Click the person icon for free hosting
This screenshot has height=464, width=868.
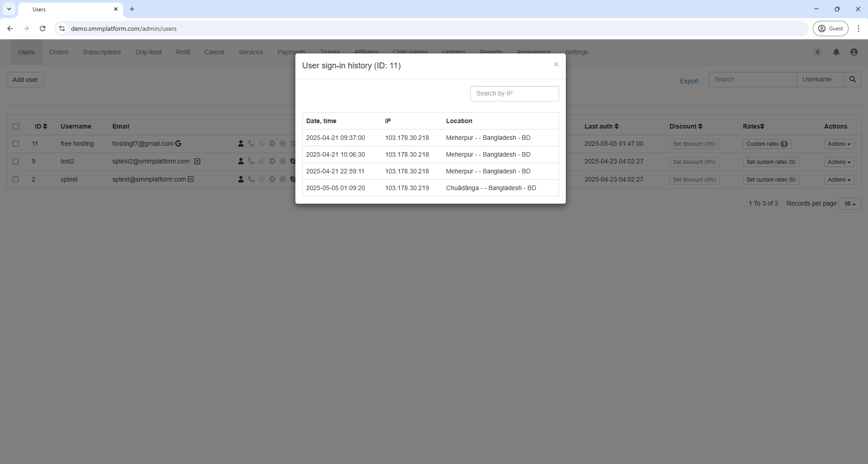(241, 144)
